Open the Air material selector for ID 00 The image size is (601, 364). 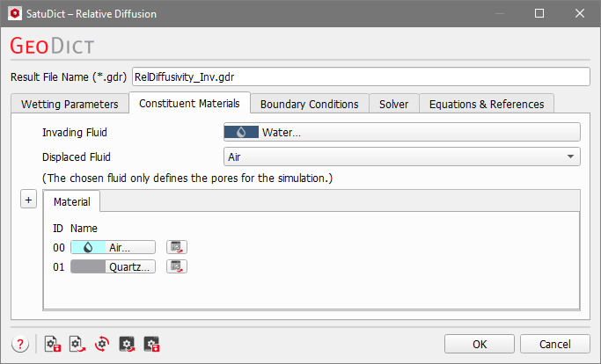pos(113,247)
